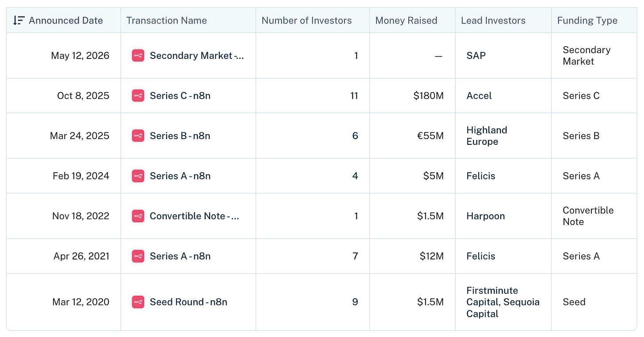Open the Seed Round - n8n transaction
The image size is (644, 337).
tap(188, 302)
